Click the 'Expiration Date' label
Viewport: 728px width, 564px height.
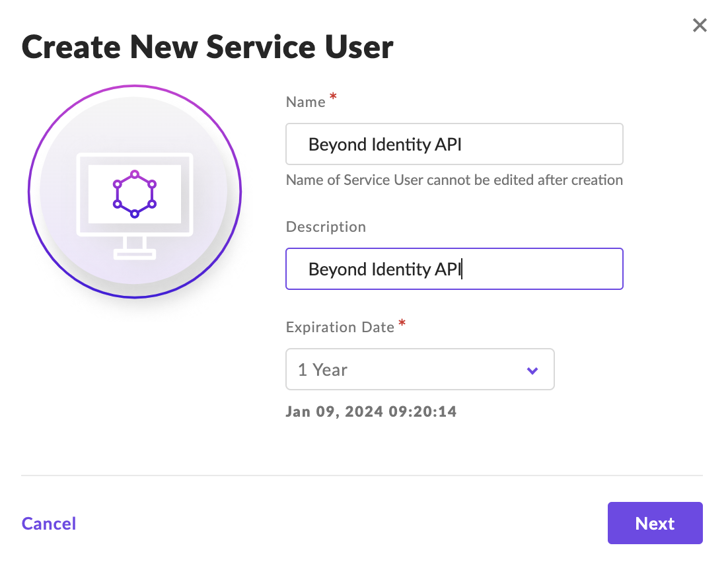pyautogui.click(x=340, y=328)
